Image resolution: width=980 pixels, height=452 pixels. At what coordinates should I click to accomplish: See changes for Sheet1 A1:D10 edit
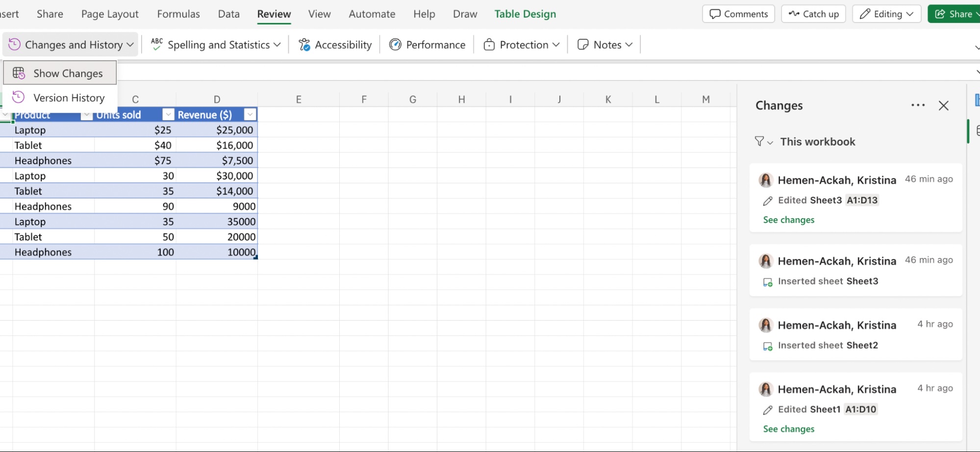click(789, 429)
